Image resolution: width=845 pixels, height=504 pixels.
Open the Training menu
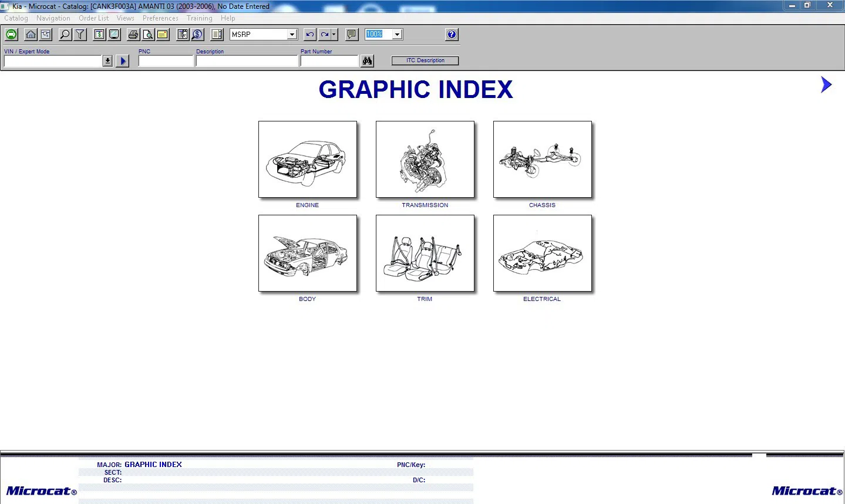pos(200,18)
